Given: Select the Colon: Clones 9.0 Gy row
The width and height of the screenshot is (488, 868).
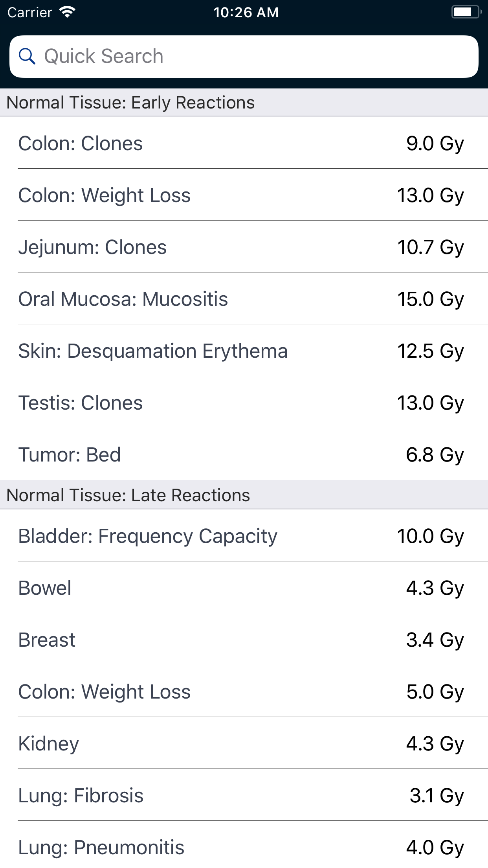Looking at the screenshot, I should tap(244, 143).
